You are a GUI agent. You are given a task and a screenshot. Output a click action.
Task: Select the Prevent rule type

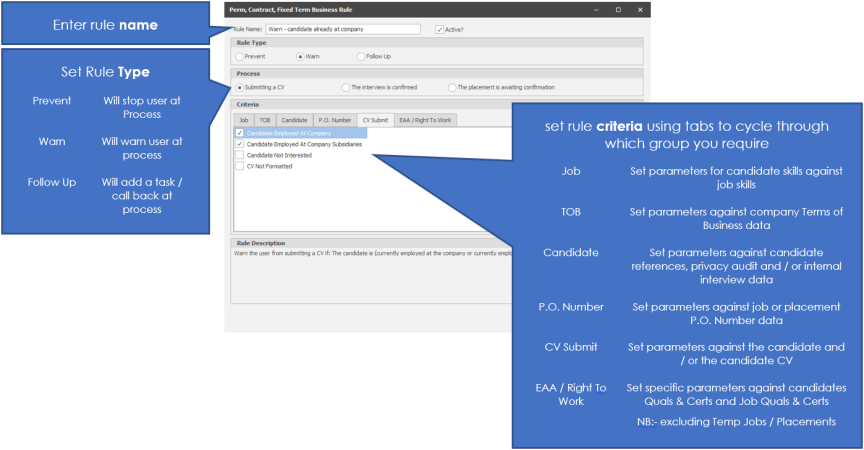pyautogui.click(x=239, y=57)
